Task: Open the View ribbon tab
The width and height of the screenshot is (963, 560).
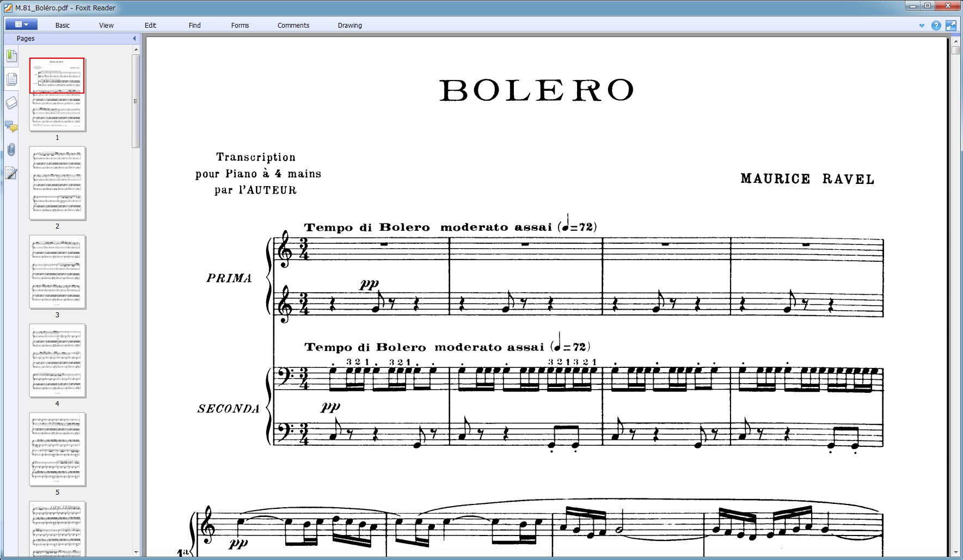Action: [x=106, y=25]
